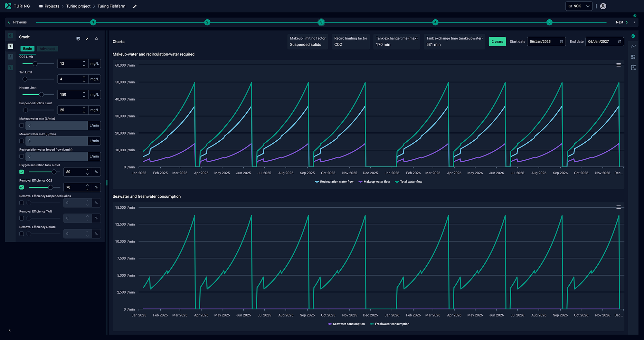
Task: Click the Smolt panel settings gear icon
Action: [x=96, y=39]
